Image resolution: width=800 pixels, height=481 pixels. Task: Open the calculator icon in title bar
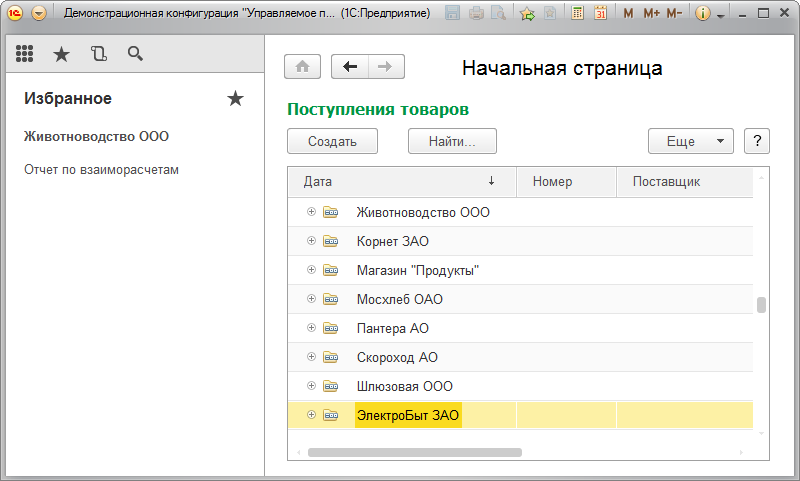(578, 14)
